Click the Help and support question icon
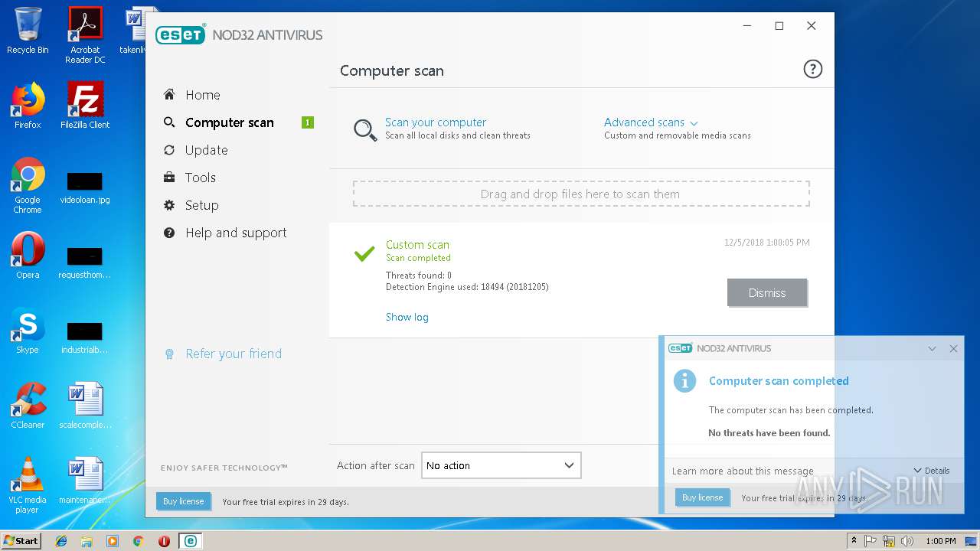 point(169,233)
